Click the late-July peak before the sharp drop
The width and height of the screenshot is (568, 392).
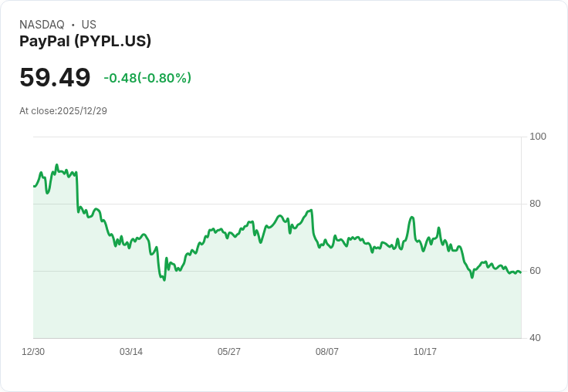(x=311, y=210)
